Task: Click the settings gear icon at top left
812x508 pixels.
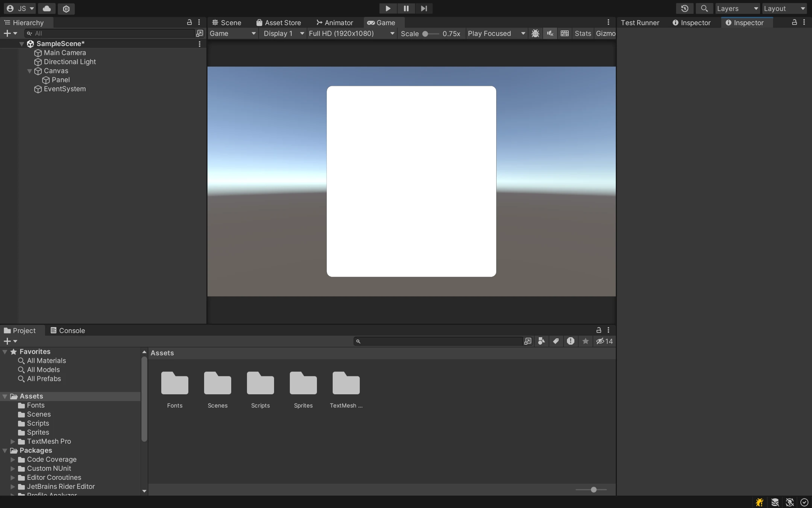Action: pos(67,9)
